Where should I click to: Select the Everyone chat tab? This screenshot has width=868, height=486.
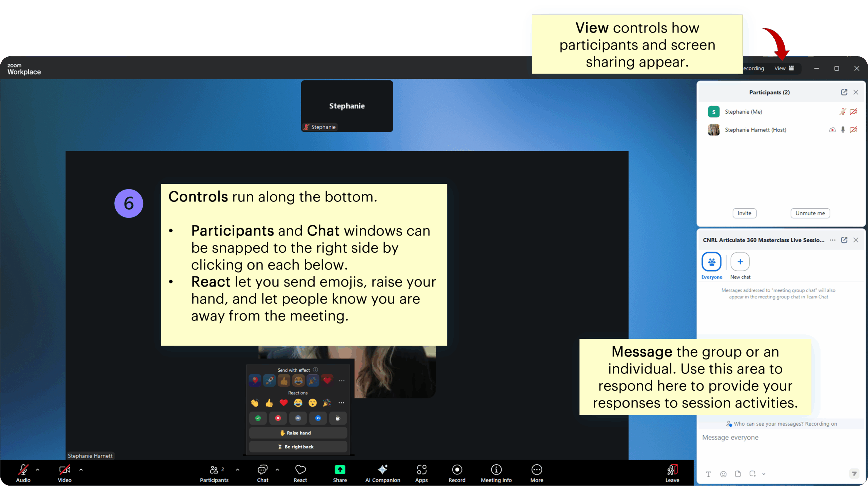(711, 266)
